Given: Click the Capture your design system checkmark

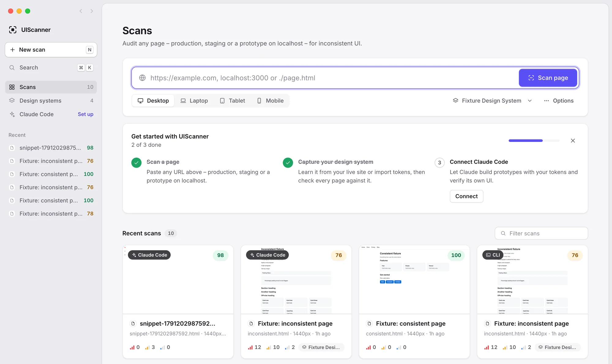Looking at the screenshot, I should coord(288,163).
